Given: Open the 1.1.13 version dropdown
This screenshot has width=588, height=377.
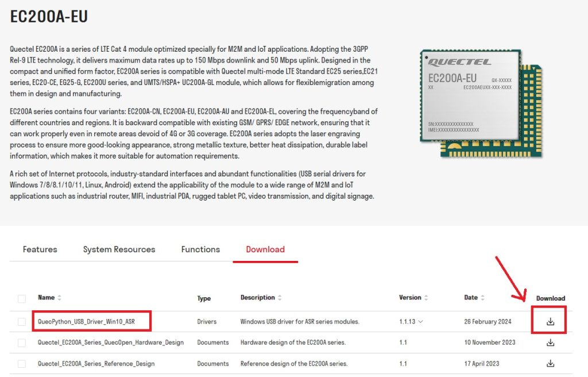Looking at the screenshot, I should [x=421, y=322].
